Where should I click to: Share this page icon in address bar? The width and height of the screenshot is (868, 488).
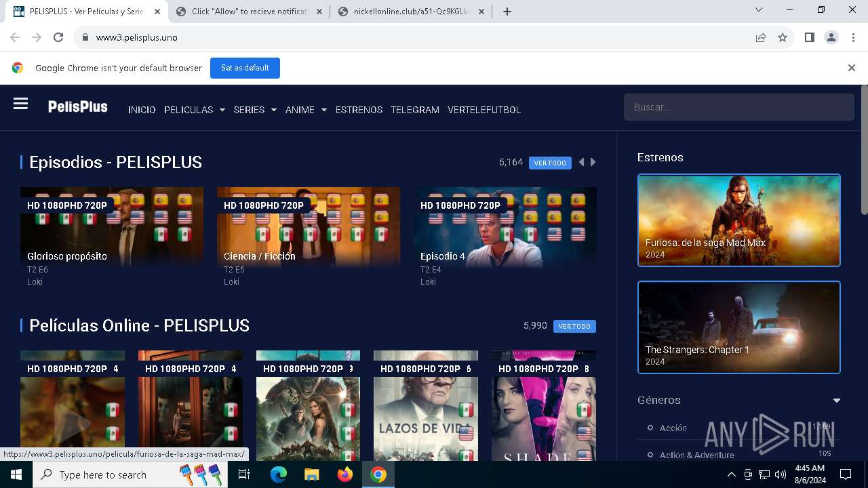pyautogui.click(x=761, y=37)
